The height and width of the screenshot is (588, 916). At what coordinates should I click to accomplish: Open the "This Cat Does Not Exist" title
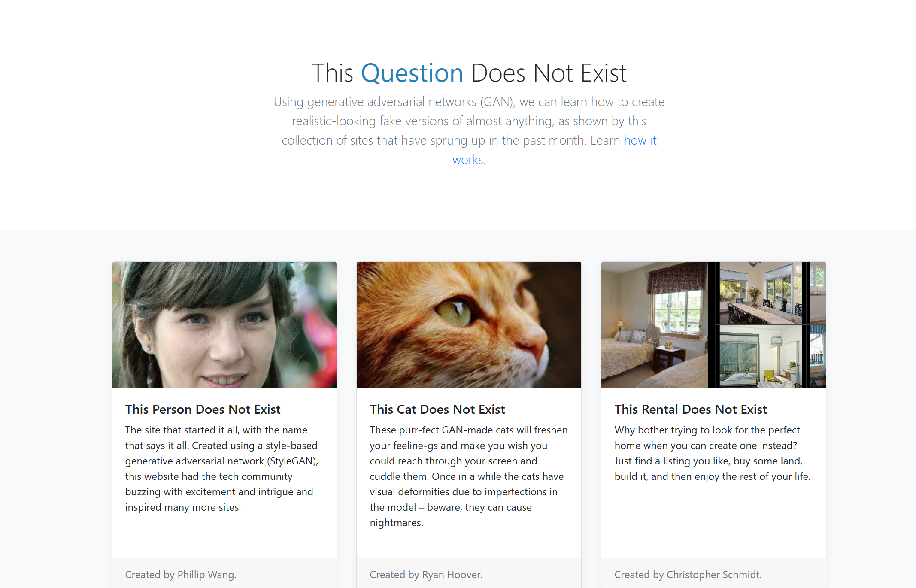click(x=437, y=409)
